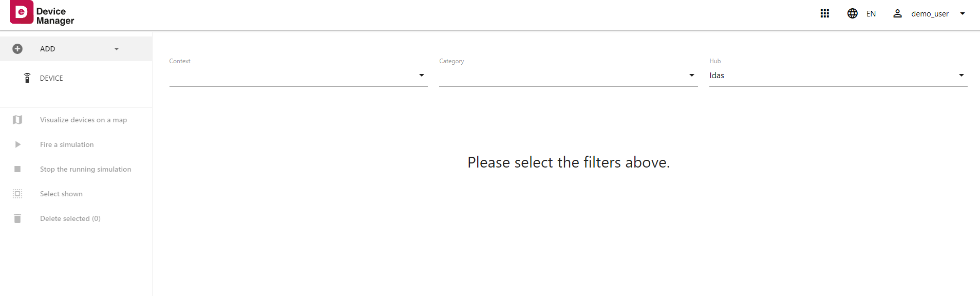Viewport: 980px width, 296px height.
Task: Click the dashed select-all icon
Action: tap(17, 194)
